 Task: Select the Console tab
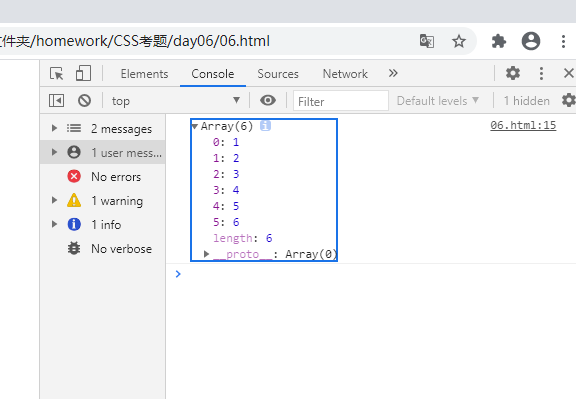click(213, 74)
